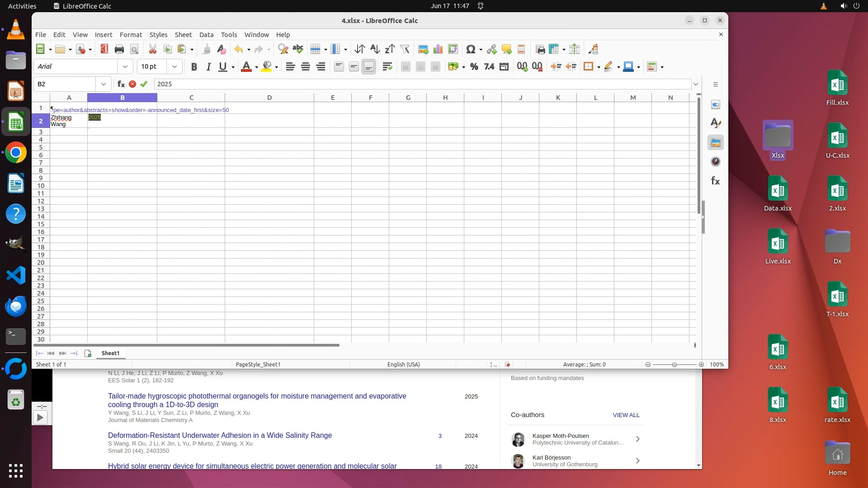The image size is (868, 488).
Task: Expand the font name dropdown
Action: point(125,66)
